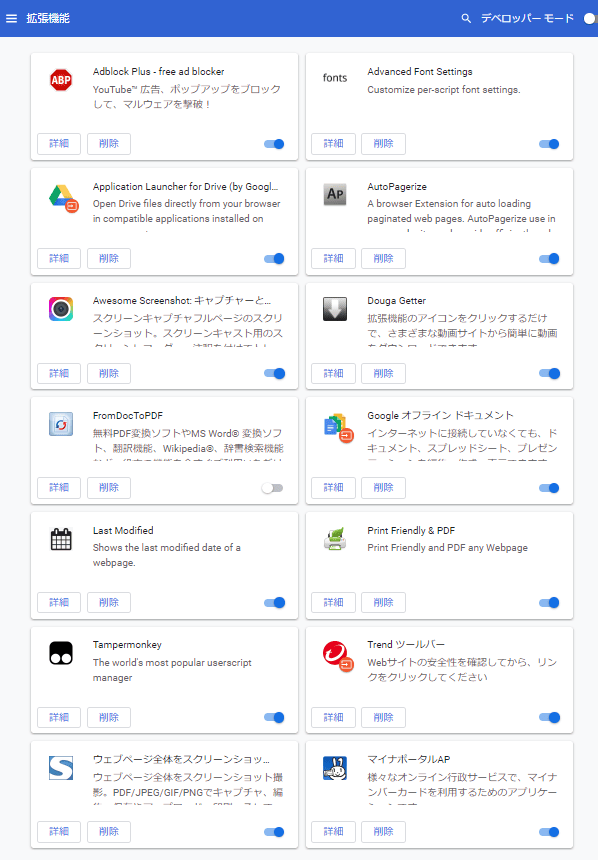Open 詳細 for Tampermonkey

click(59, 717)
